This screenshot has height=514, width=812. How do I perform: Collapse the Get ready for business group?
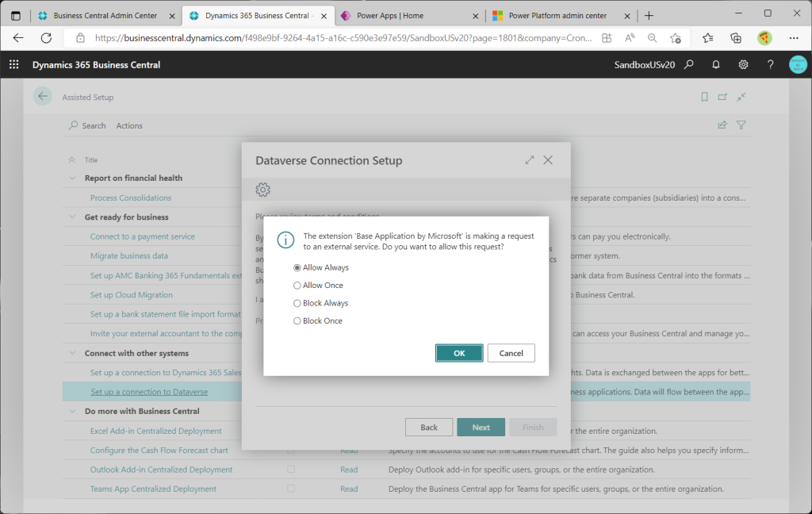click(72, 217)
